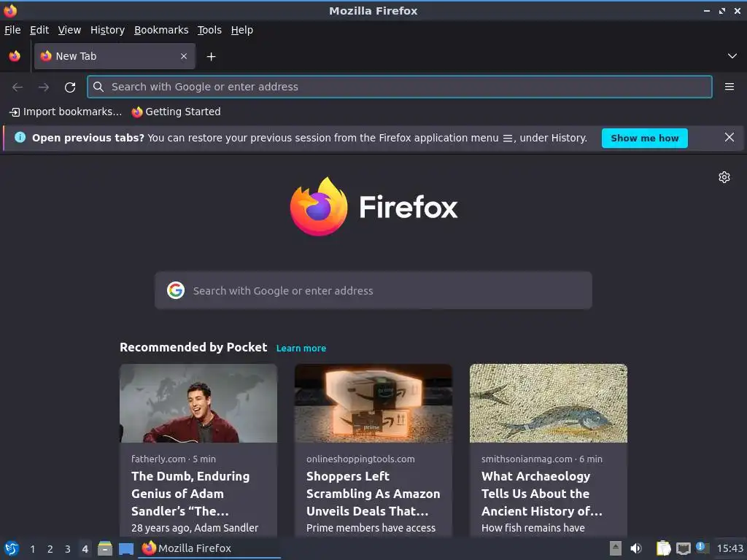Switch to desktop workspace 1

pyautogui.click(x=32, y=549)
